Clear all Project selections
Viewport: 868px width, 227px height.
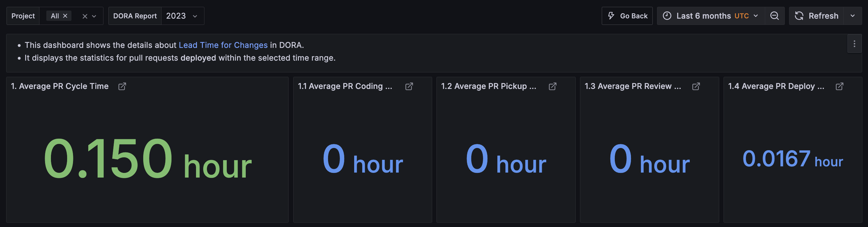point(85,16)
